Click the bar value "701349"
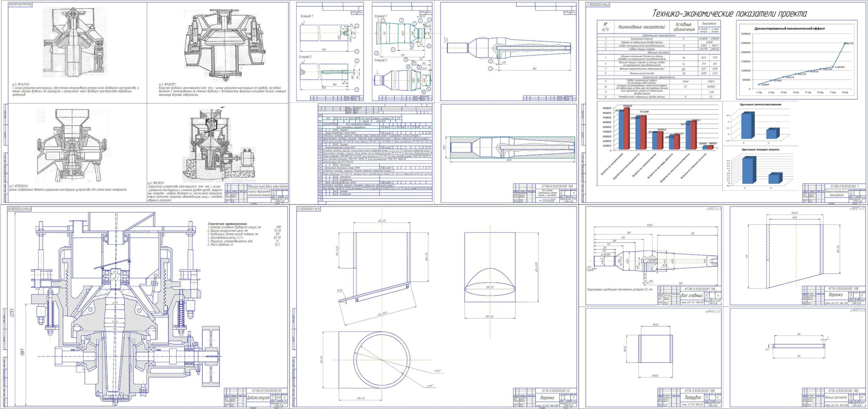This screenshot has height=409, width=868. (644, 112)
